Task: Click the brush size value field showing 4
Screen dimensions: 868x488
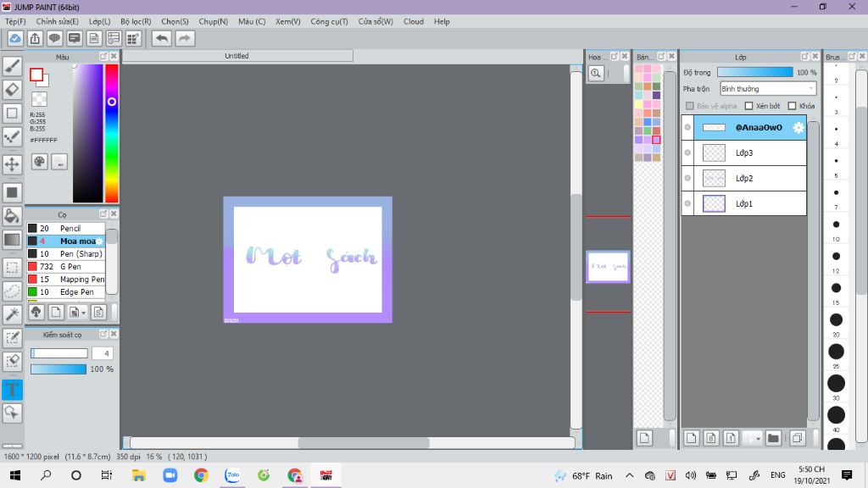Action: [103, 353]
